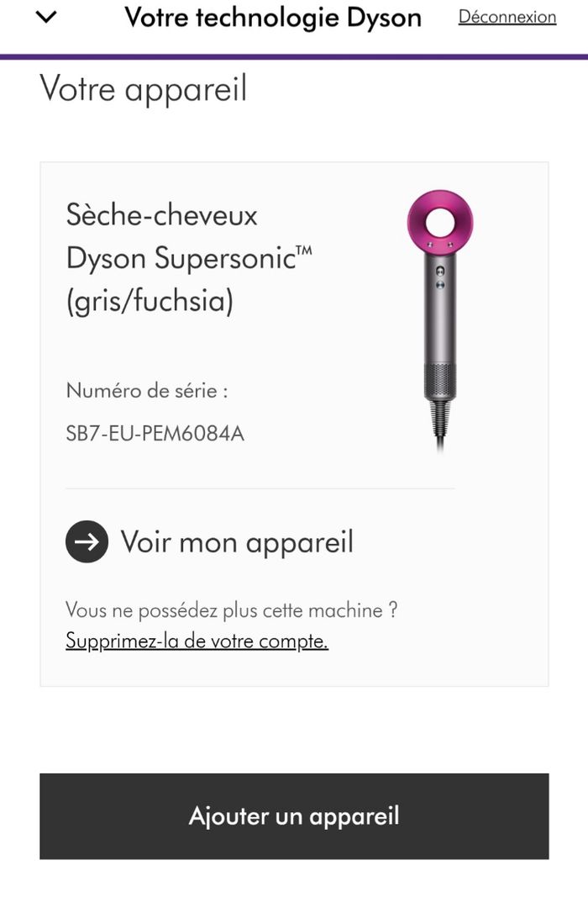Select the Votre technologie Dyson header title
Screen dimensions: 588x913
(x=273, y=18)
